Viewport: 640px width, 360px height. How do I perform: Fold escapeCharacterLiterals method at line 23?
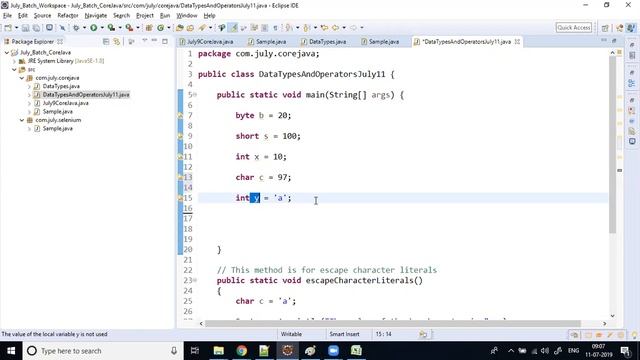click(195, 280)
